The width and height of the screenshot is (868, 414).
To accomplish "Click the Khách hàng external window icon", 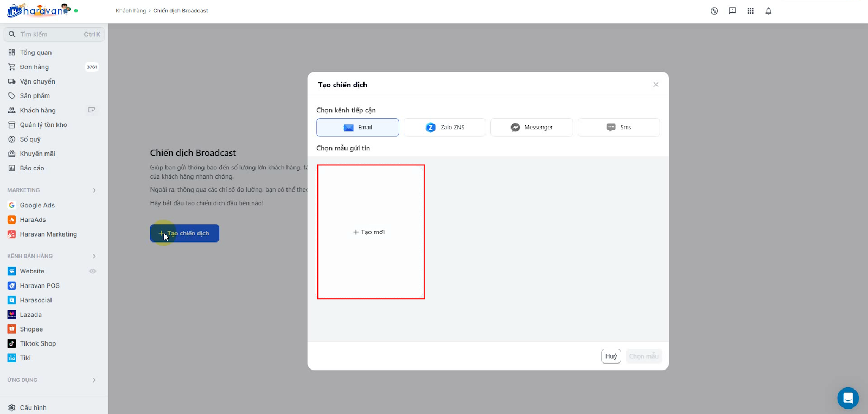I will click(92, 110).
